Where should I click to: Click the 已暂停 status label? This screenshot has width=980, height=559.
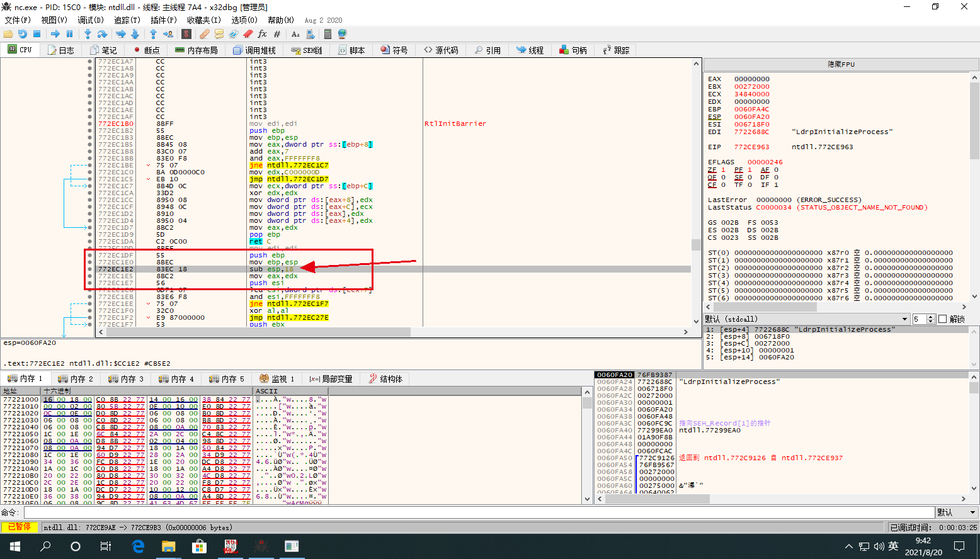click(x=20, y=527)
